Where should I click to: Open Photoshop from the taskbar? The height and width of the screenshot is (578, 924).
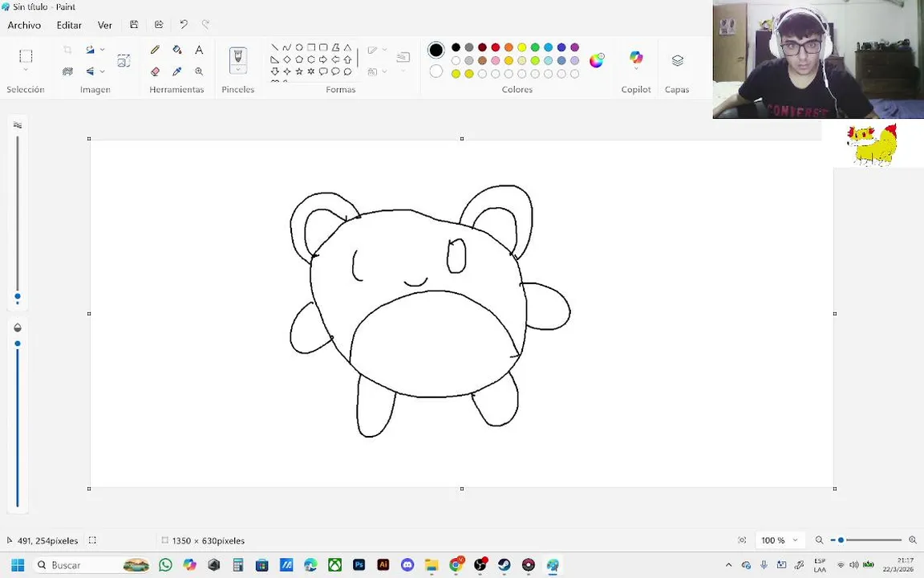coord(359,565)
